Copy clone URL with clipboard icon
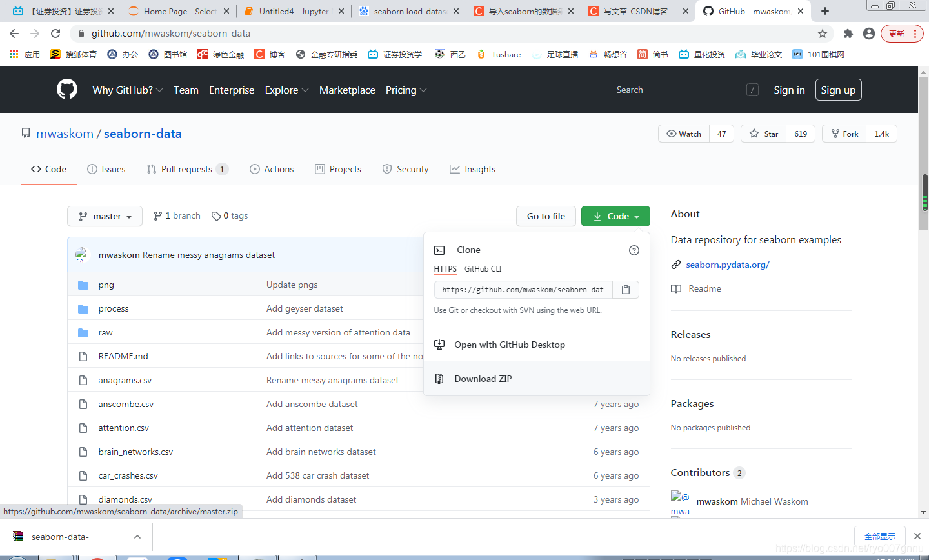 (625, 290)
